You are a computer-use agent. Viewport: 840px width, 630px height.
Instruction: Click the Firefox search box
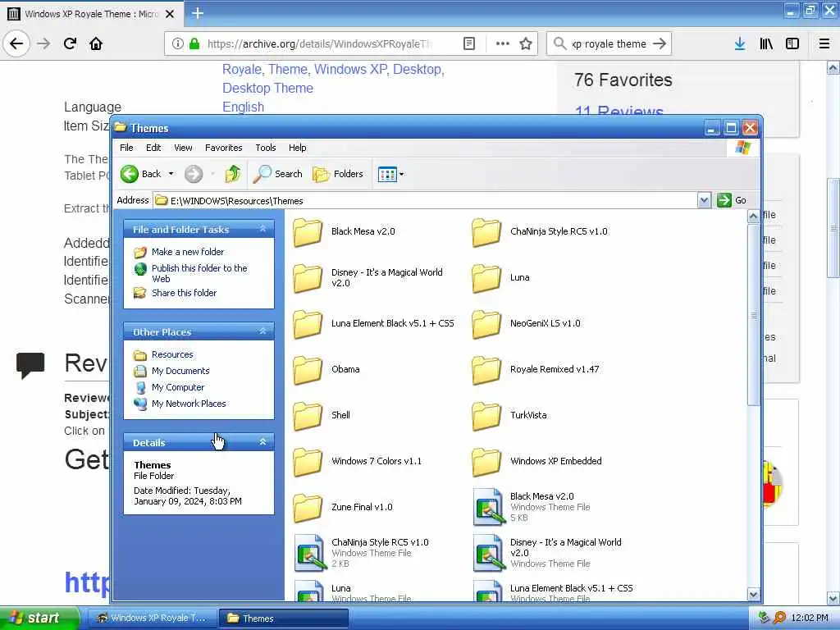click(x=609, y=43)
